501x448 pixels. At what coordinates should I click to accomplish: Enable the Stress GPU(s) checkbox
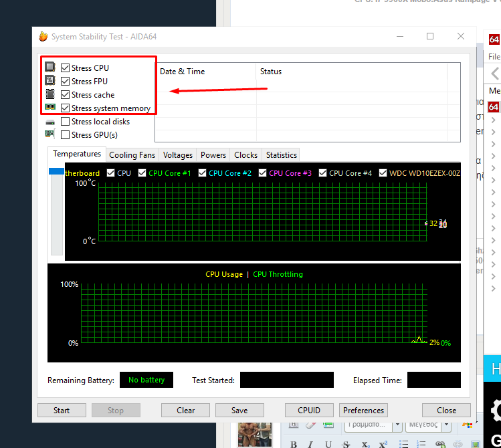click(65, 135)
